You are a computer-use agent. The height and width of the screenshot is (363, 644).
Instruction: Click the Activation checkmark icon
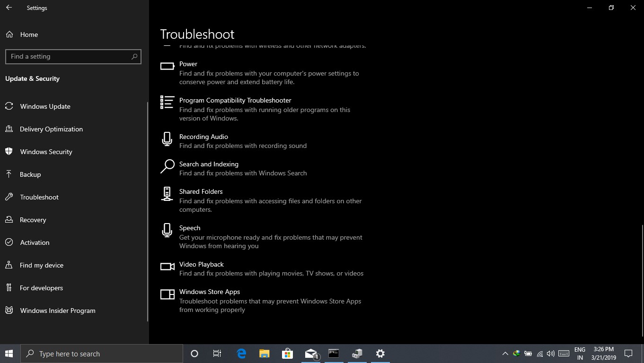pos(9,242)
